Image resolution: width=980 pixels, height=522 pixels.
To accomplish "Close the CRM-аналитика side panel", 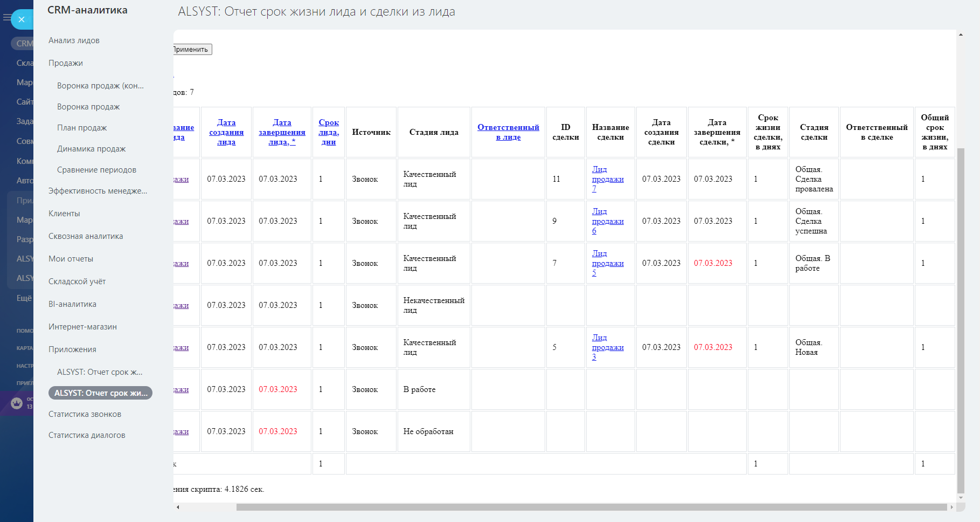I will 22,19.
